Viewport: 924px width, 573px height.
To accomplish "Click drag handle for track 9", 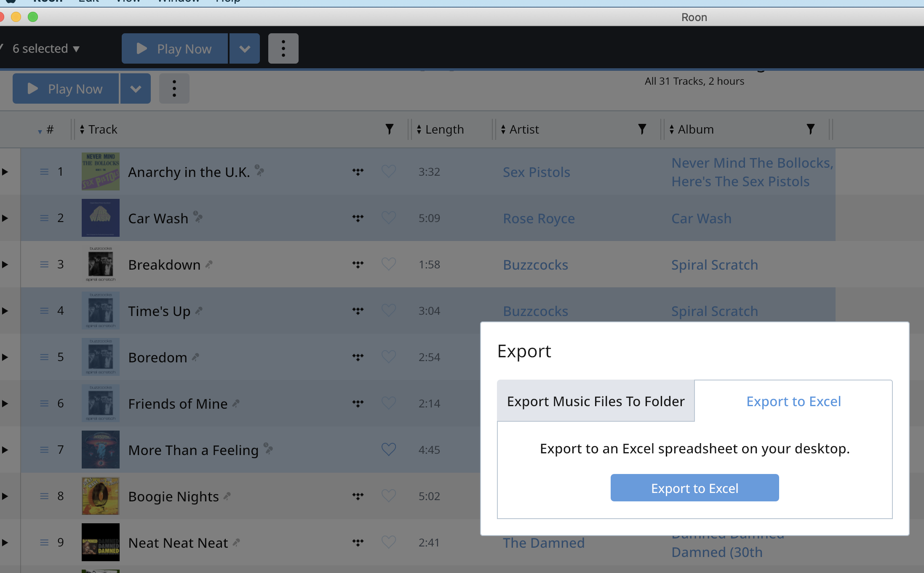I will (44, 543).
